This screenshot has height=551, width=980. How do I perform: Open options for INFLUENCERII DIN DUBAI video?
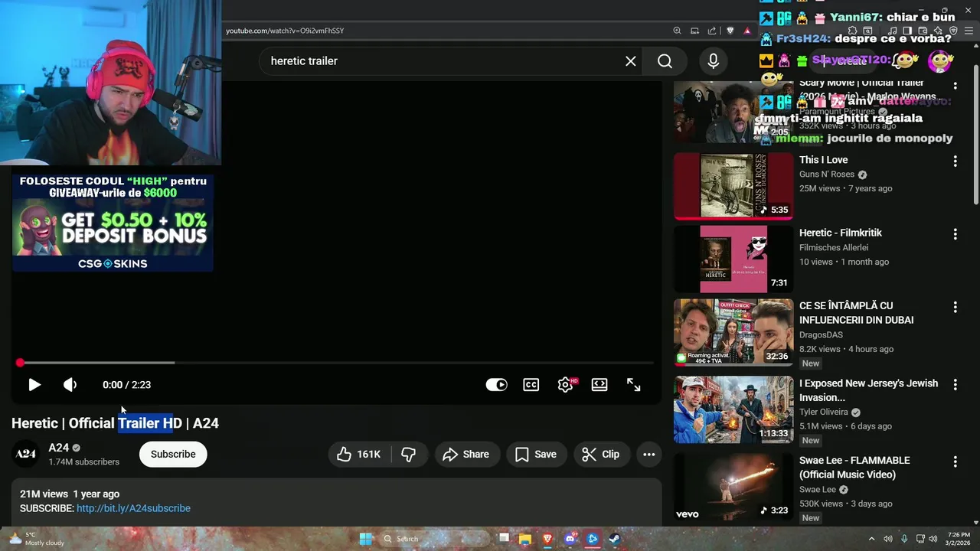point(955,307)
